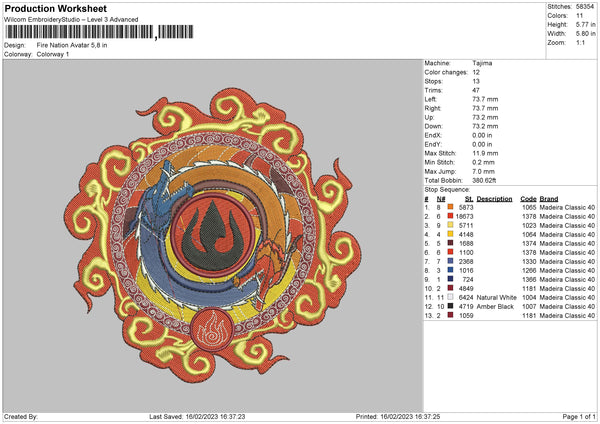Image resolution: width=600 pixels, height=424 pixels.
Task: Click the 'Brand' column header
Action: 549,199
